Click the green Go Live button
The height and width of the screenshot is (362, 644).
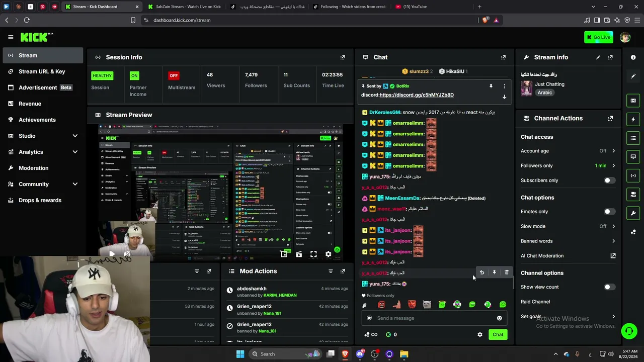[x=599, y=37]
